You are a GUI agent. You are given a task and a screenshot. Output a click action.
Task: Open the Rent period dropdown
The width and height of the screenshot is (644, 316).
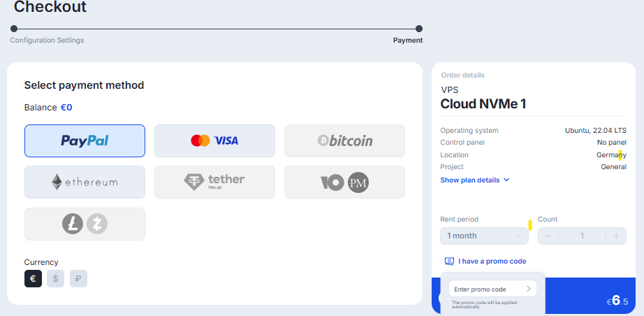(x=484, y=236)
